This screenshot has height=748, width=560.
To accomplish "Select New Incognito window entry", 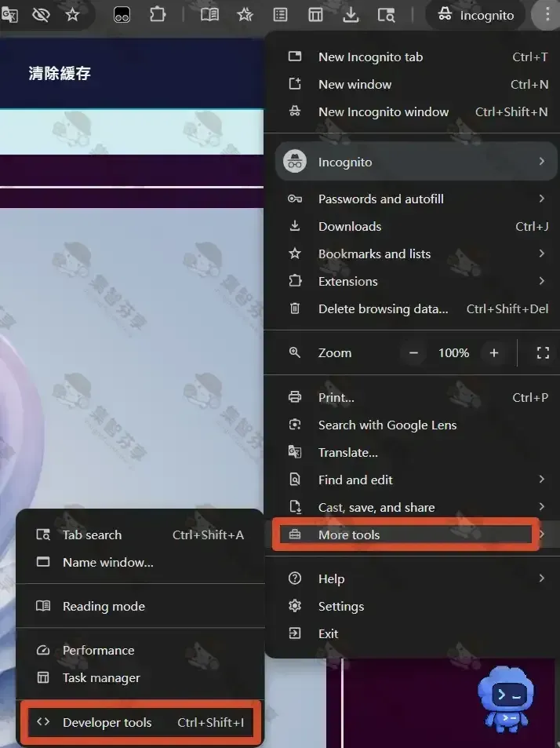I will (x=412, y=112).
